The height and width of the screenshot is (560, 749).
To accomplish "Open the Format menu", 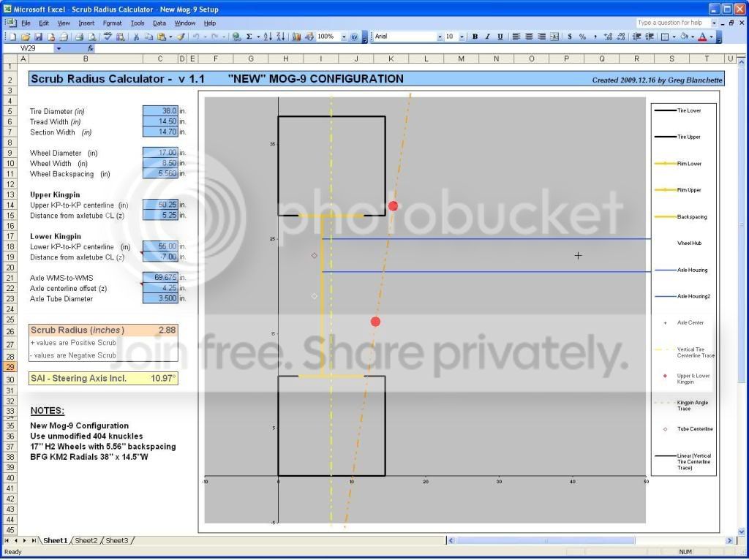I will tap(112, 23).
